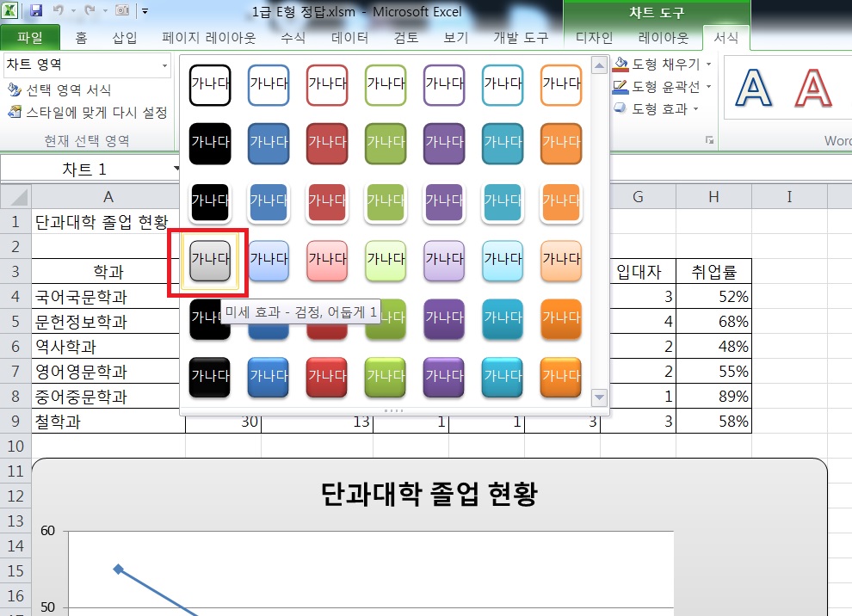Click the 도형 효과 icon
852x616 pixels.
click(x=621, y=108)
